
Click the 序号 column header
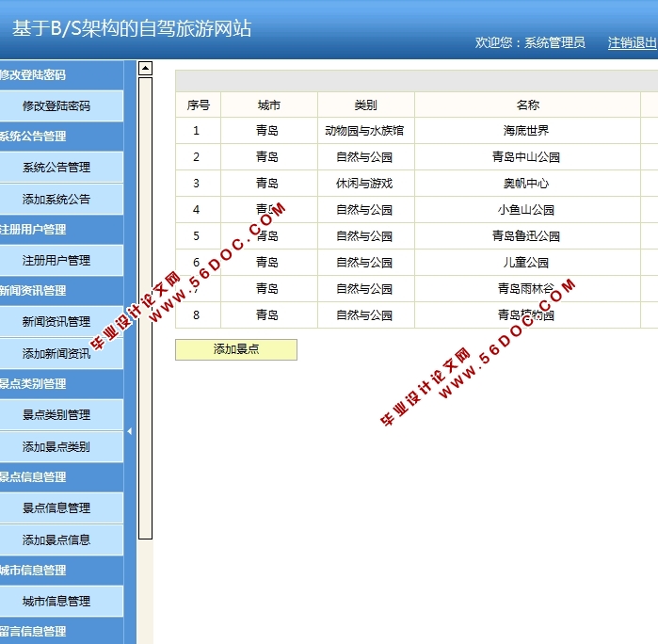[198, 105]
